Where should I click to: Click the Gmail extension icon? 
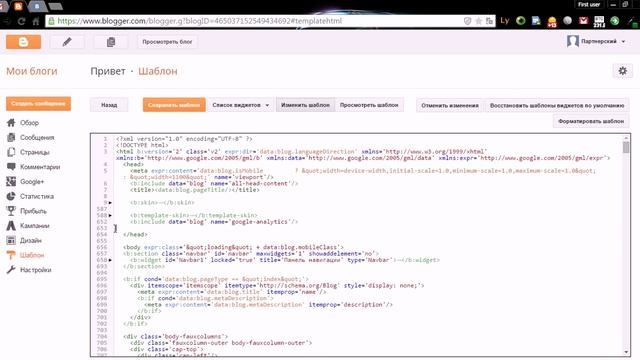click(x=583, y=20)
